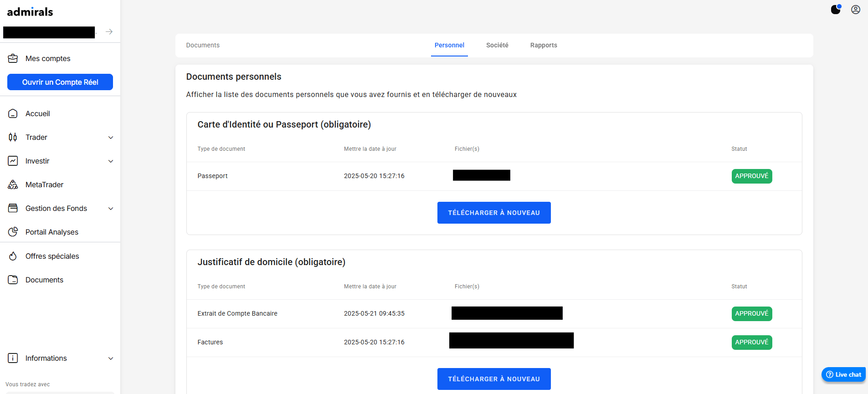The image size is (868, 394).
Task: Open Portail Analyses in the sidebar
Action: click(x=52, y=232)
